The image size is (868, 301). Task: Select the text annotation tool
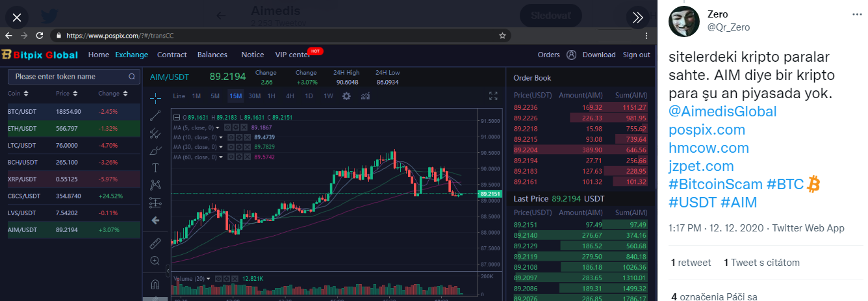[x=155, y=168]
